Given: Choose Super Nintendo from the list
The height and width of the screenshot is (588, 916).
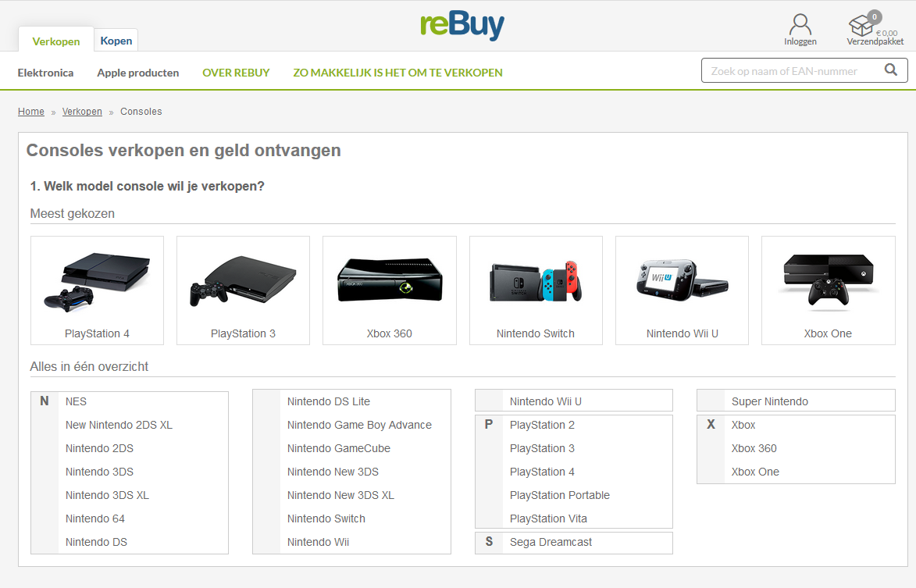Looking at the screenshot, I should (769, 401).
